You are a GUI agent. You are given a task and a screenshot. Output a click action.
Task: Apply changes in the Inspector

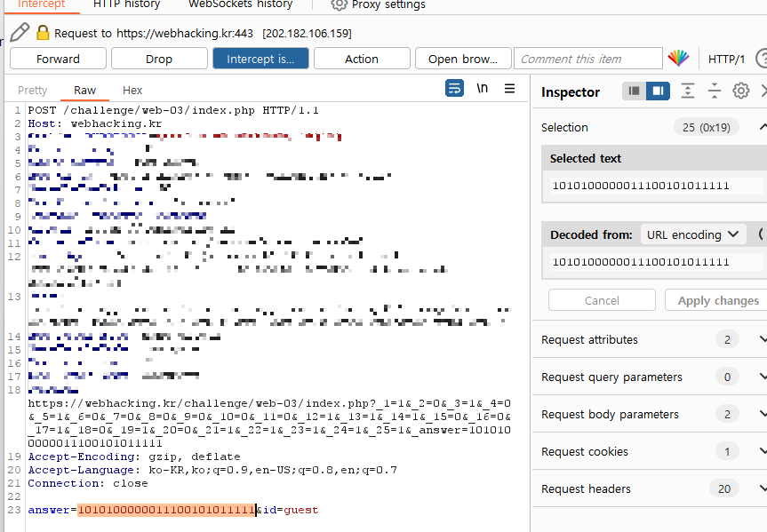(x=715, y=300)
